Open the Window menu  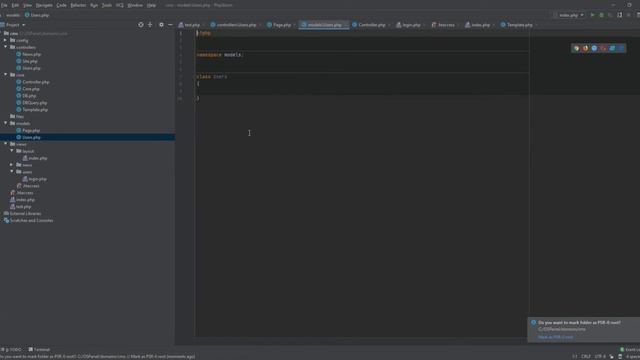[135, 5]
